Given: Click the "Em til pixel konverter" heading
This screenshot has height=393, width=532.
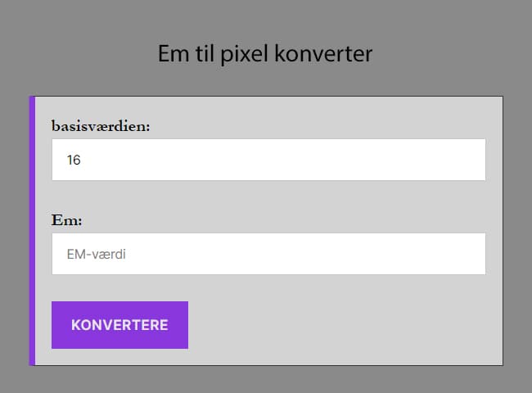Looking at the screenshot, I should pos(265,55).
